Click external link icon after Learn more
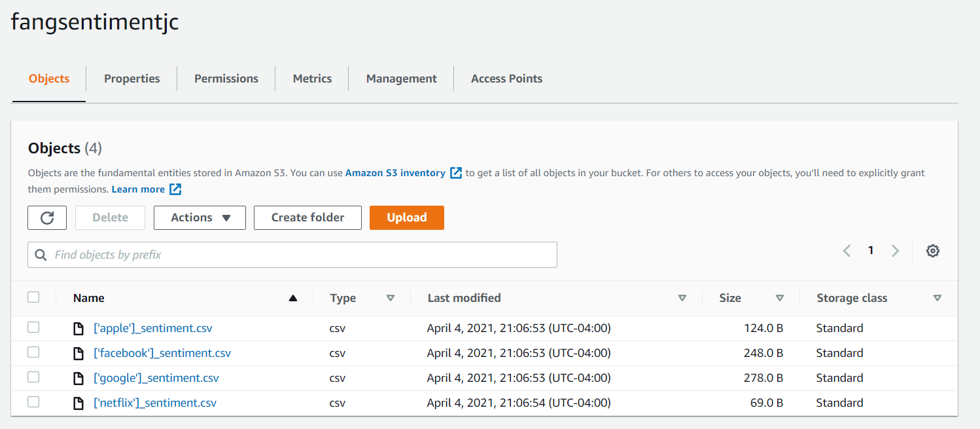This screenshot has width=980, height=429. [175, 189]
